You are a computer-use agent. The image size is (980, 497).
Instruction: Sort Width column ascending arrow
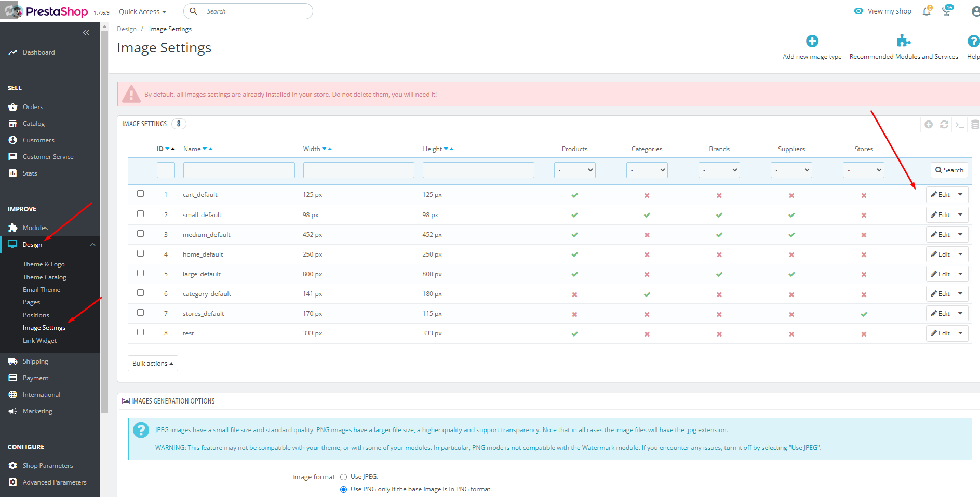330,149
